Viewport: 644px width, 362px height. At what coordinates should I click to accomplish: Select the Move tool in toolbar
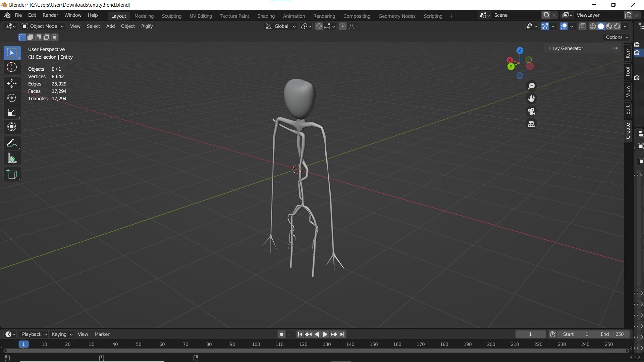point(11,83)
